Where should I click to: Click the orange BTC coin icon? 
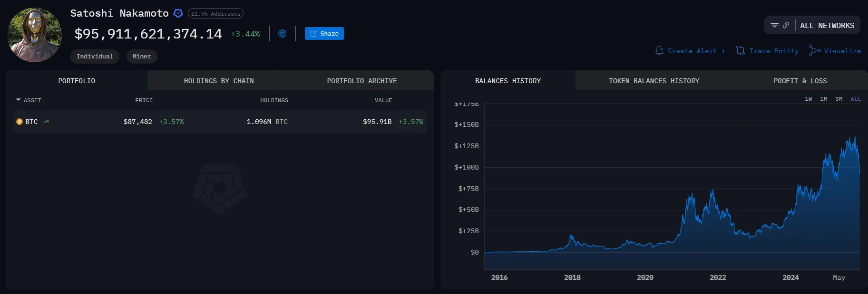click(20, 122)
